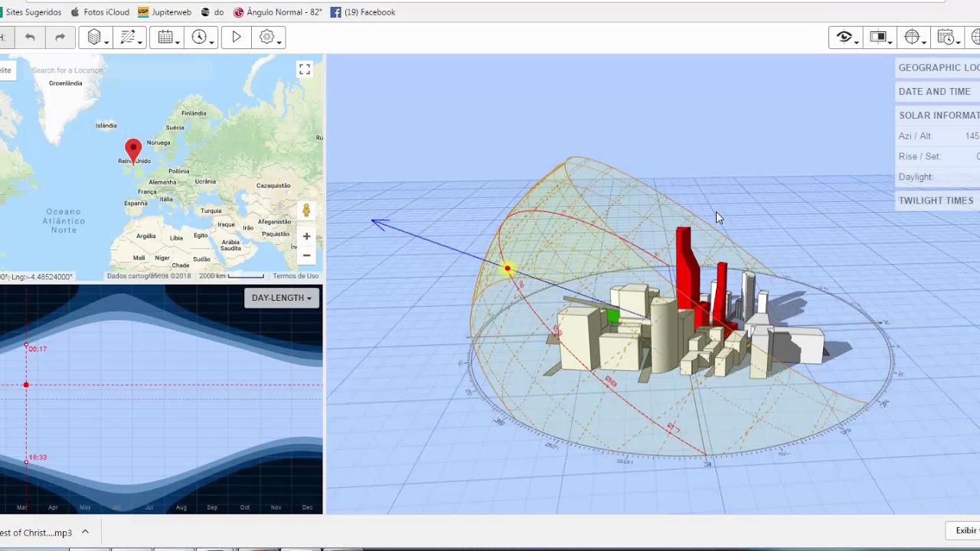
Task: Select the green block in model
Action: pos(612,316)
